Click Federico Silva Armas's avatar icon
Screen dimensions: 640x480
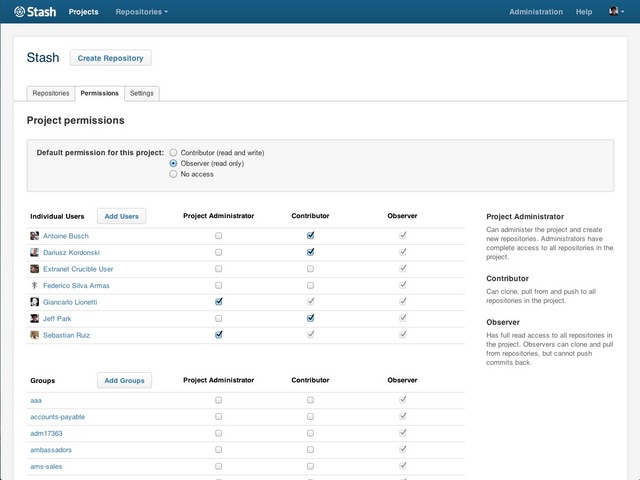(x=35, y=285)
